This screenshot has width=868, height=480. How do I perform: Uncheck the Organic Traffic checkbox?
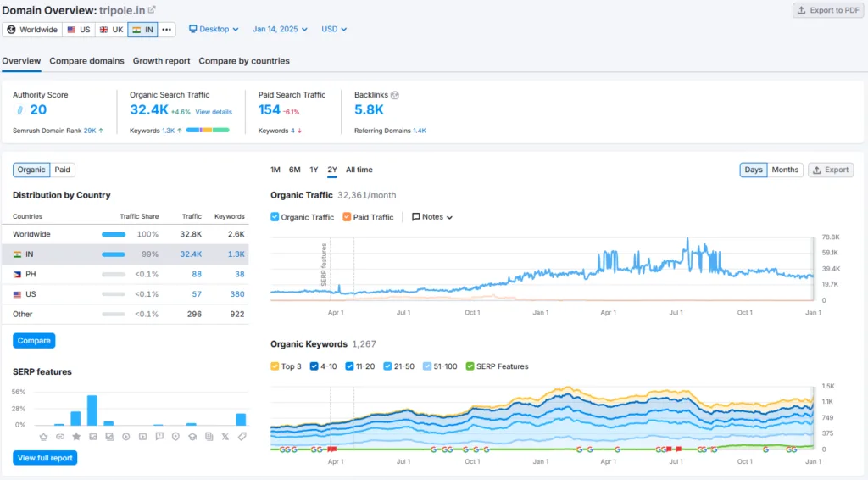[275, 217]
